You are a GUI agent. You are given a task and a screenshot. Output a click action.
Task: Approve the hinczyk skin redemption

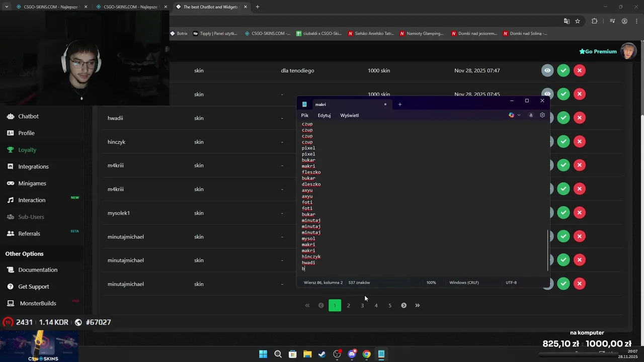[x=563, y=142]
